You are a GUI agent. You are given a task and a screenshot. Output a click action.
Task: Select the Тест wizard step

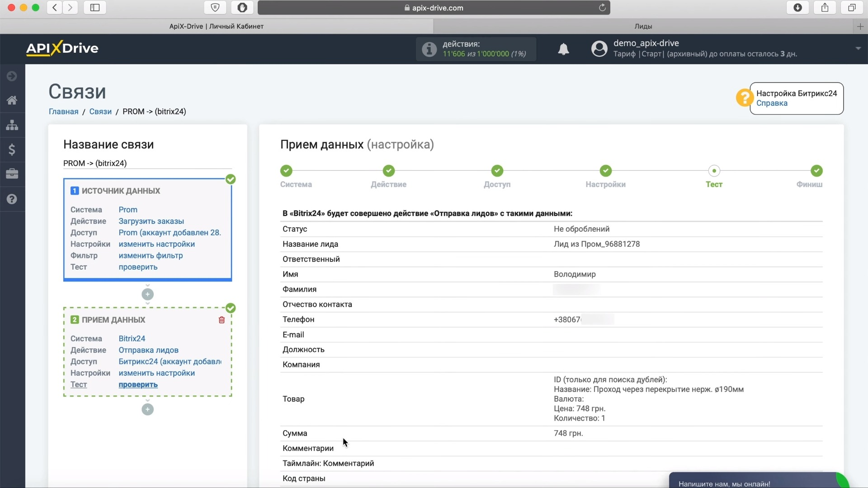(x=714, y=171)
